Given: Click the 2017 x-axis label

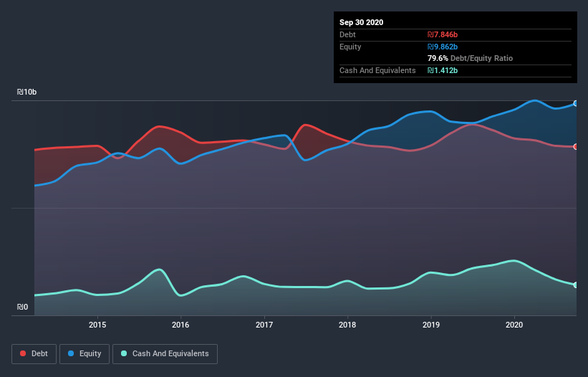Looking at the screenshot, I should [264, 325].
